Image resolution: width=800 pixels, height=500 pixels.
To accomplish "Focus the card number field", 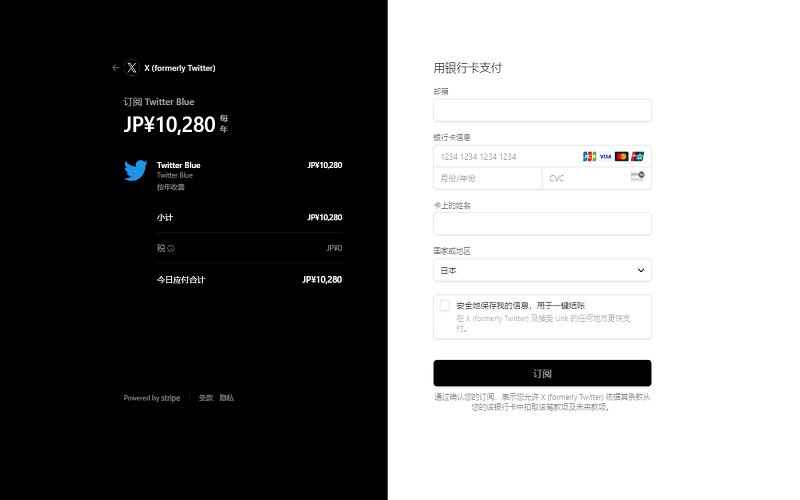I will (x=542, y=157).
